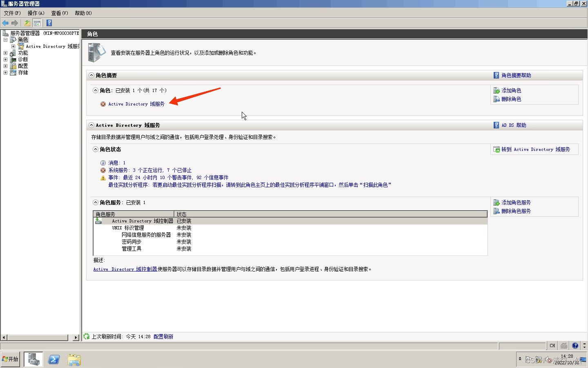This screenshot has width=588, height=368.
Task: Show hidden tray icons arrow
Action: pyautogui.click(x=520, y=359)
